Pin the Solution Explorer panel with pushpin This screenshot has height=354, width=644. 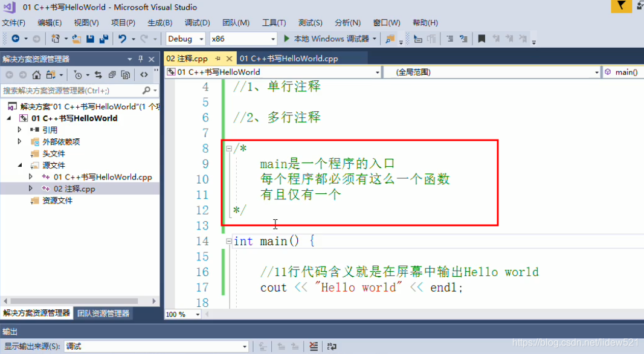[x=141, y=59]
